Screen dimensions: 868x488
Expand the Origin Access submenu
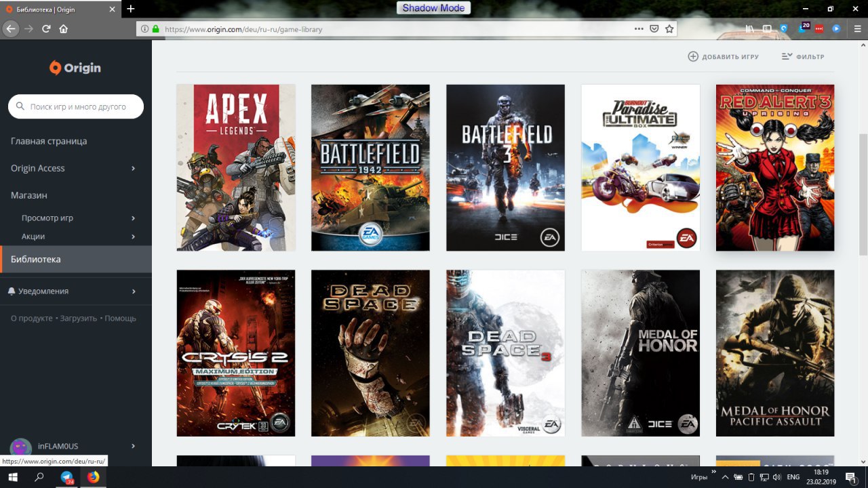click(x=133, y=168)
